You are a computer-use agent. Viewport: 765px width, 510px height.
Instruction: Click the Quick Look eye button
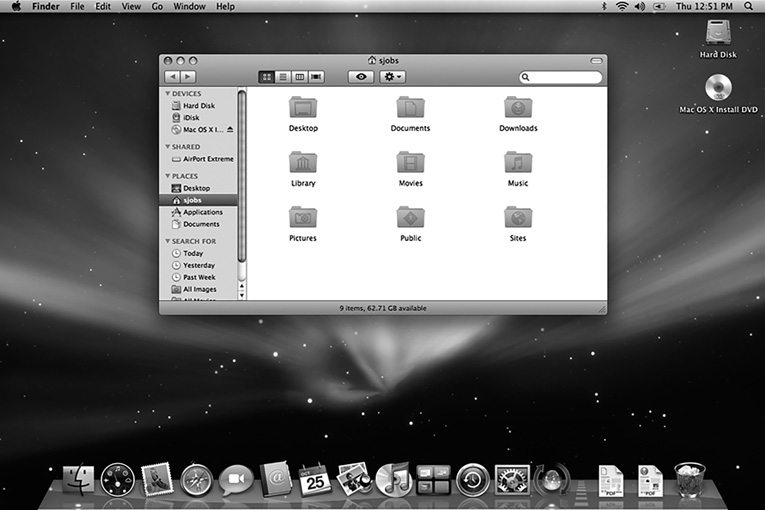pos(360,77)
